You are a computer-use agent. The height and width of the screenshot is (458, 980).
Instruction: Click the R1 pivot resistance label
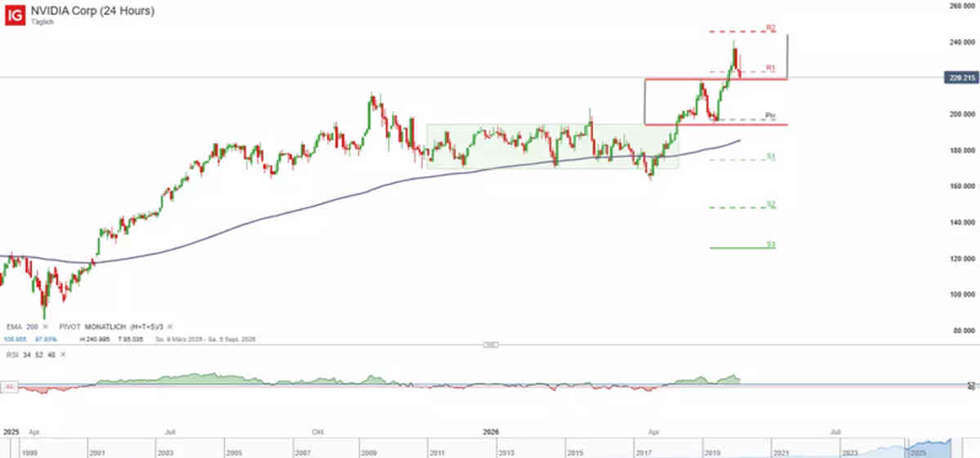pyautogui.click(x=769, y=68)
